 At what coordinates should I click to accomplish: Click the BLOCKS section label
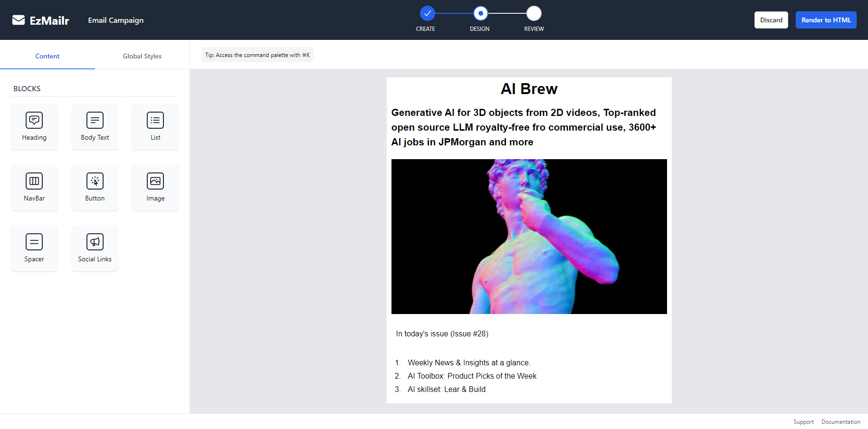pyautogui.click(x=27, y=89)
